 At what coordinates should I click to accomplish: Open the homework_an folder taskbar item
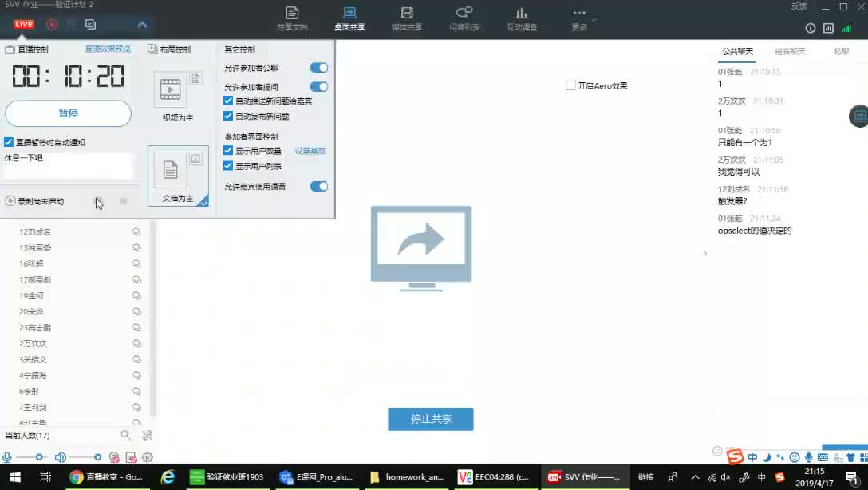coord(407,476)
